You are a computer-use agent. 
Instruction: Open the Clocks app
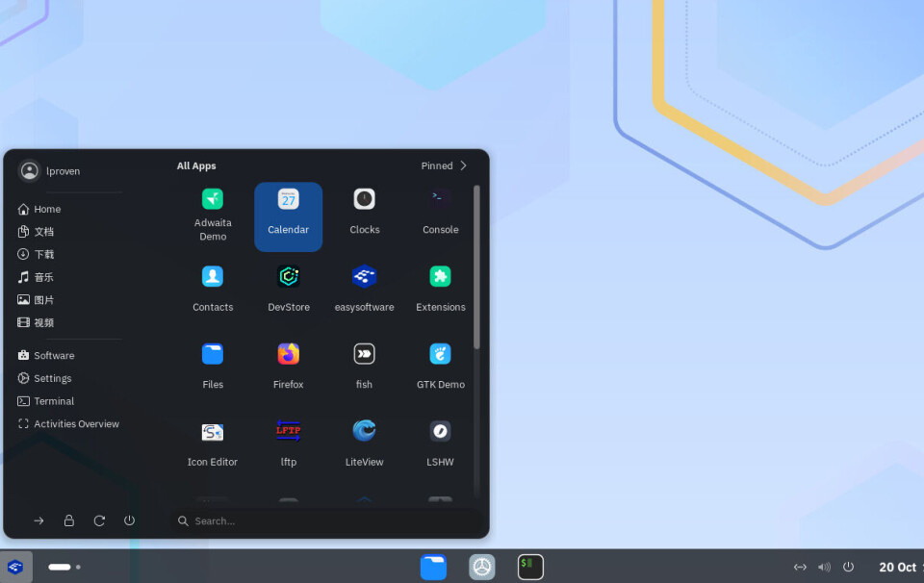tap(364, 216)
